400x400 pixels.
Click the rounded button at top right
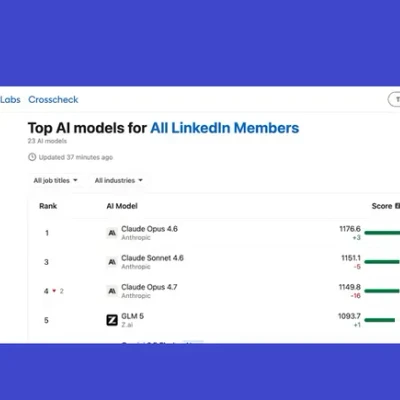coord(394,99)
